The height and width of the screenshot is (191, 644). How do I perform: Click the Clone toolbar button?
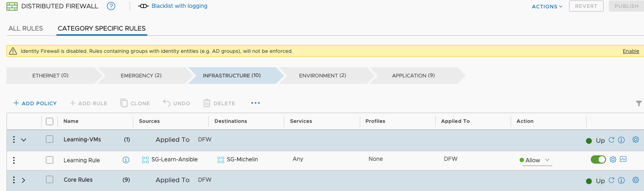(135, 103)
